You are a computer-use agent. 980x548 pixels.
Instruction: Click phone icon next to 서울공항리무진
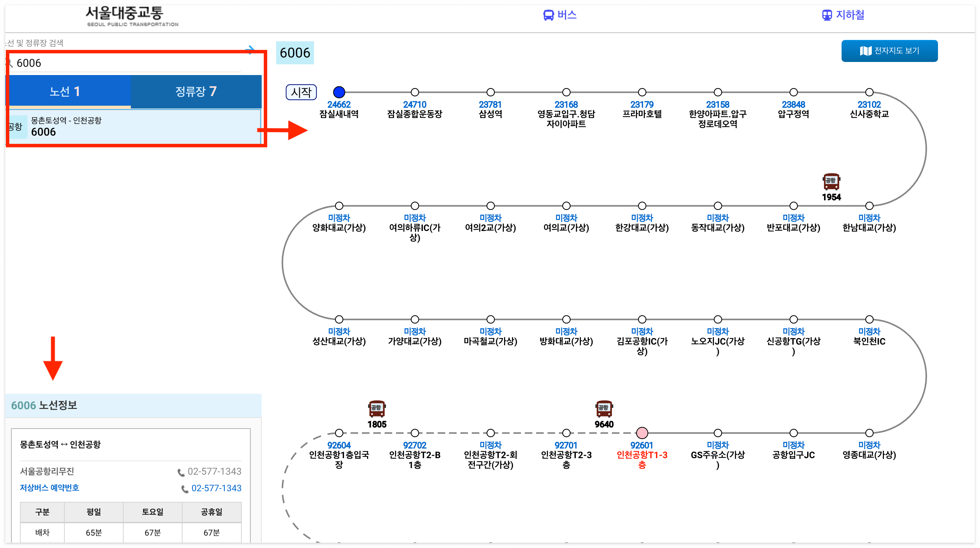[181, 472]
